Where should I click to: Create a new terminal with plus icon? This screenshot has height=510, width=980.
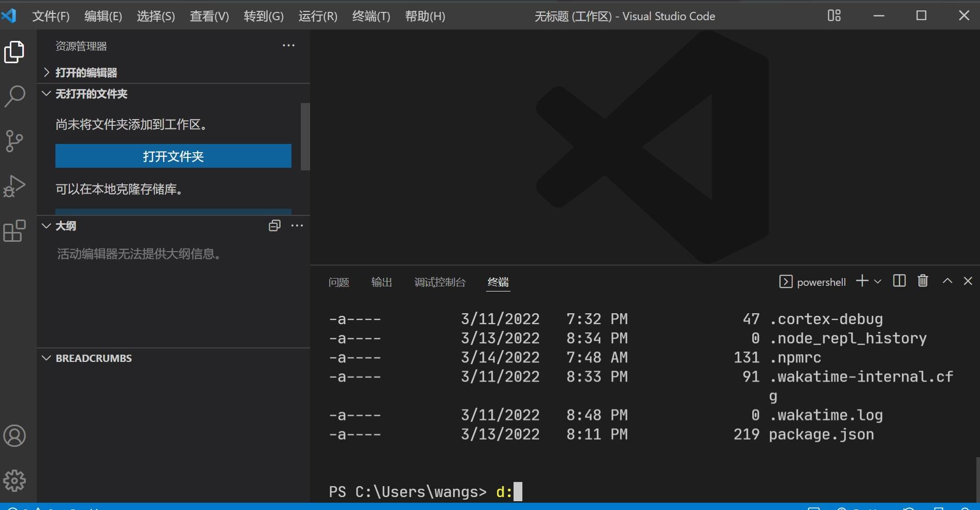click(x=862, y=281)
